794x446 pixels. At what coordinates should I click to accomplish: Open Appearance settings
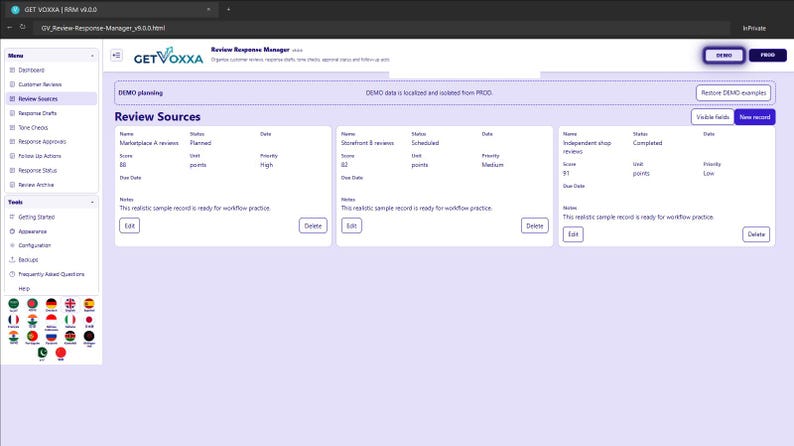point(51,231)
